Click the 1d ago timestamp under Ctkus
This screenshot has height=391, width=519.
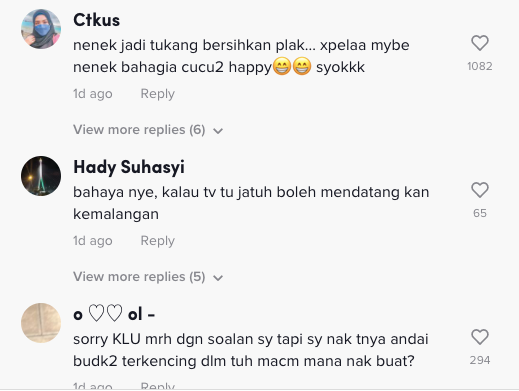point(93,94)
